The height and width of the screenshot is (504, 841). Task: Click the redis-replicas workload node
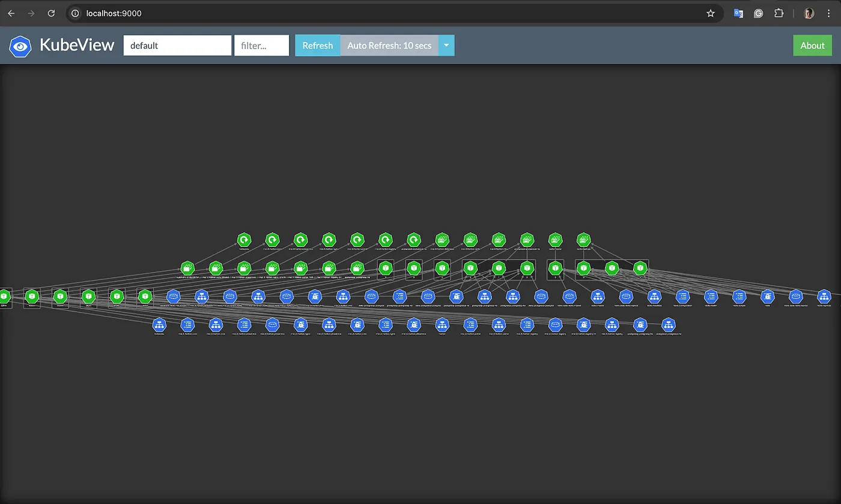coord(583,239)
